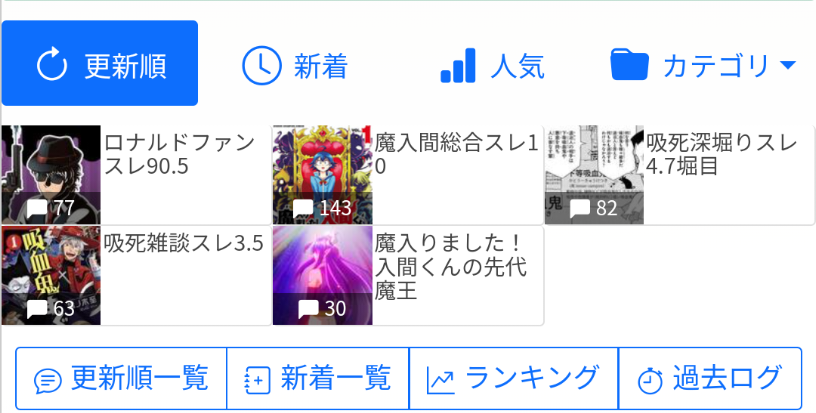Viewport: 816px width, 413px height.
Task: Click the folder icon beside カテゴリ
Action: (629, 64)
